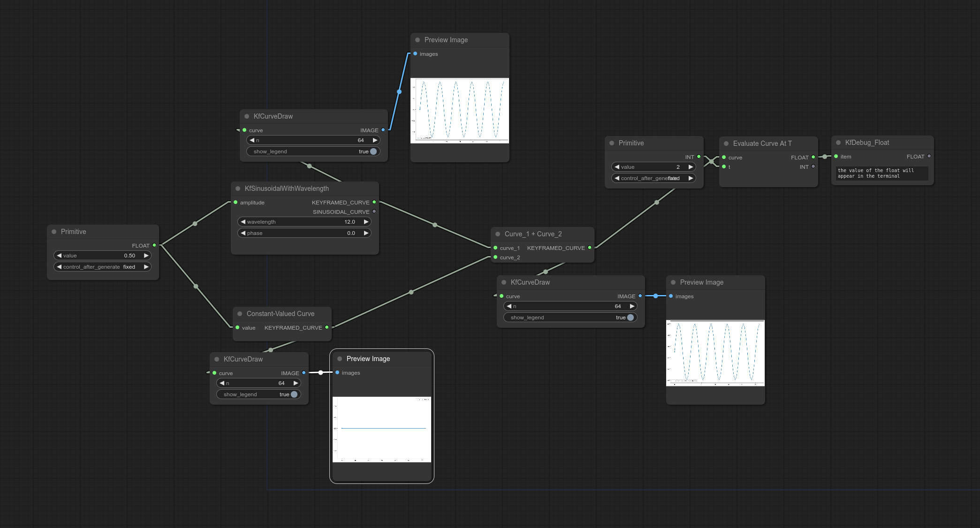This screenshot has width=980, height=528.
Task: Increase the INT Primitive value with its right arrow
Action: [x=691, y=167]
